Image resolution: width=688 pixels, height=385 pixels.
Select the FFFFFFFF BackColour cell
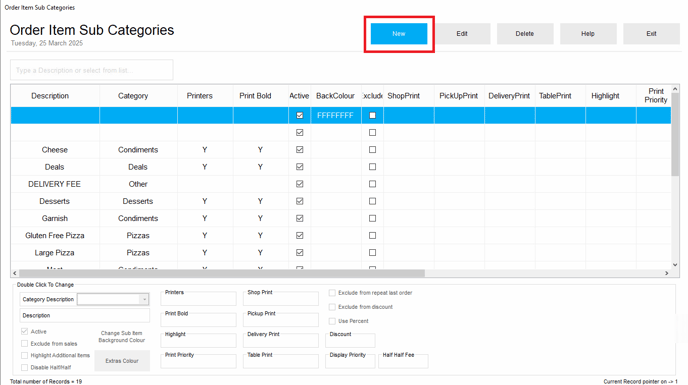click(336, 115)
